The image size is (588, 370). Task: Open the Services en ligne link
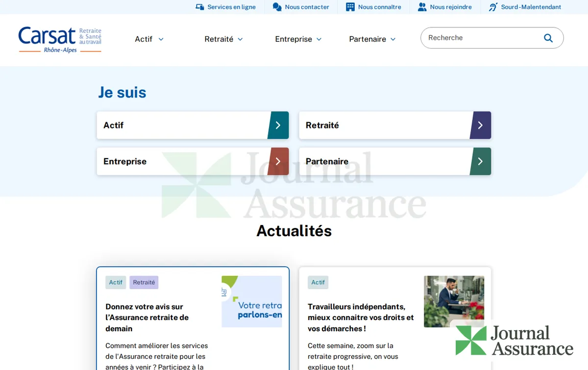pyautogui.click(x=225, y=7)
